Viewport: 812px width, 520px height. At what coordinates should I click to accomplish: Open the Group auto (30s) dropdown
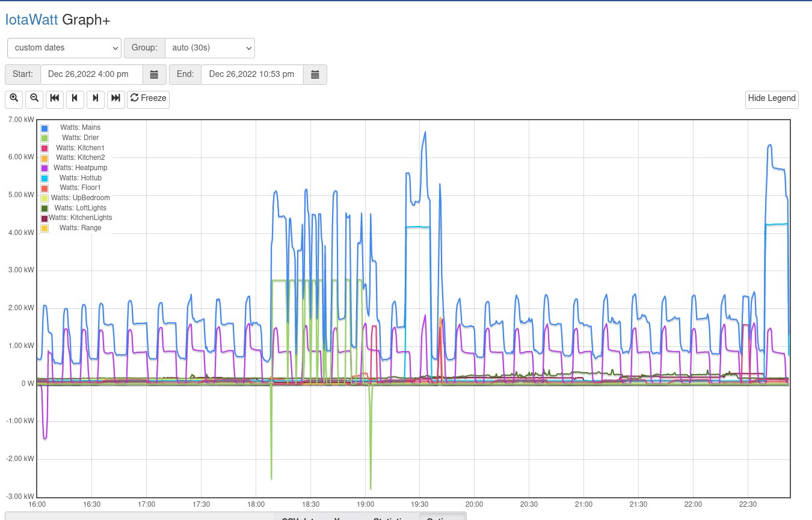(210, 47)
